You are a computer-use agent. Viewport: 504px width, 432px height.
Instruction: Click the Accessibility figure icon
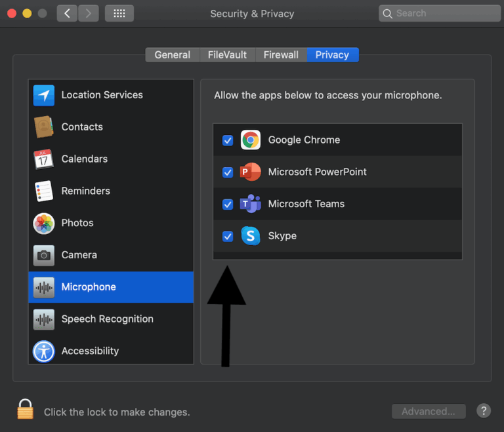click(x=44, y=351)
